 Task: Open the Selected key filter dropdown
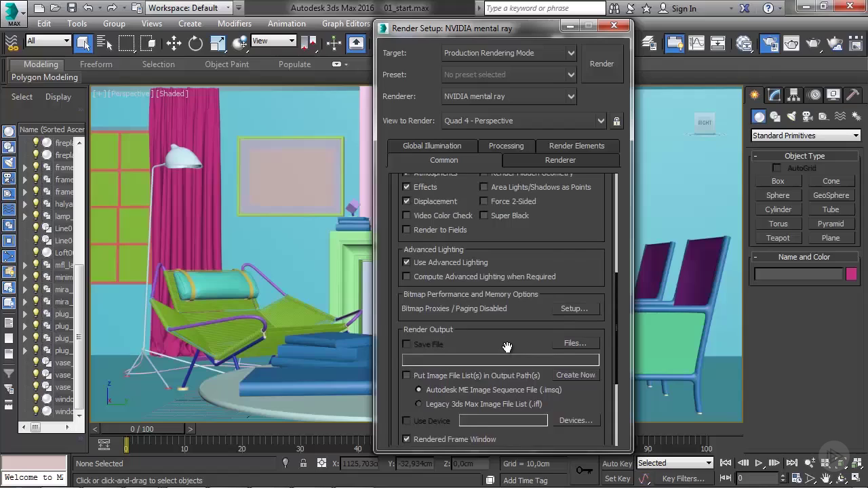coord(675,463)
